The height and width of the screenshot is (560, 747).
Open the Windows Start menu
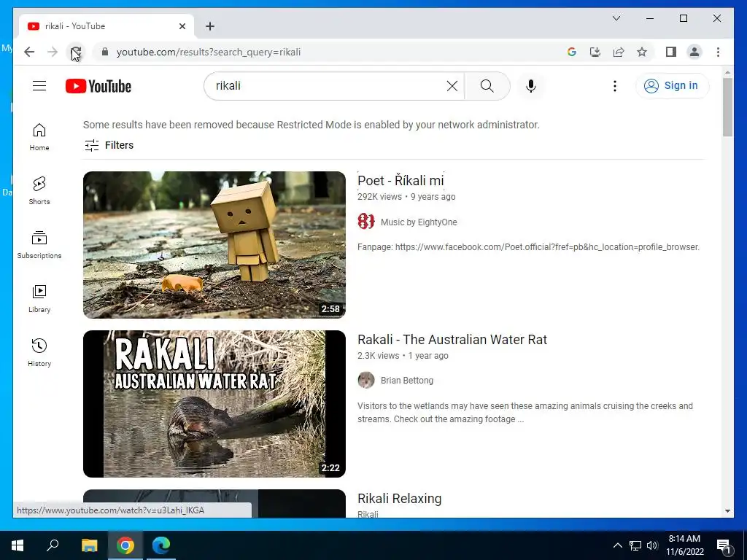coord(18,545)
